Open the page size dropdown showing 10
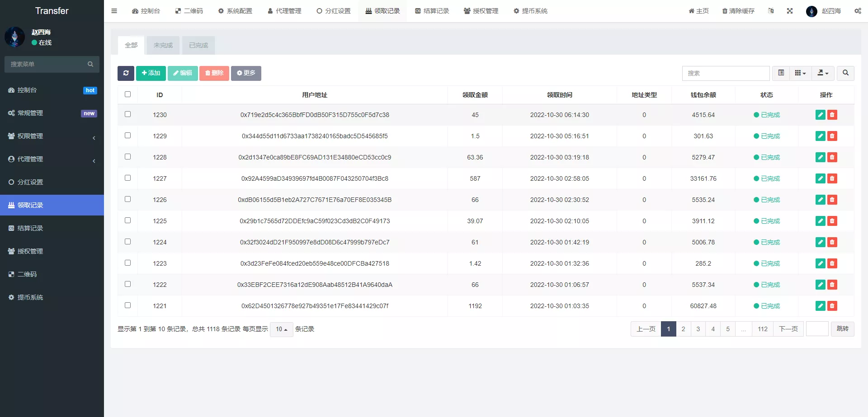The image size is (868, 417). click(x=281, y=329)
